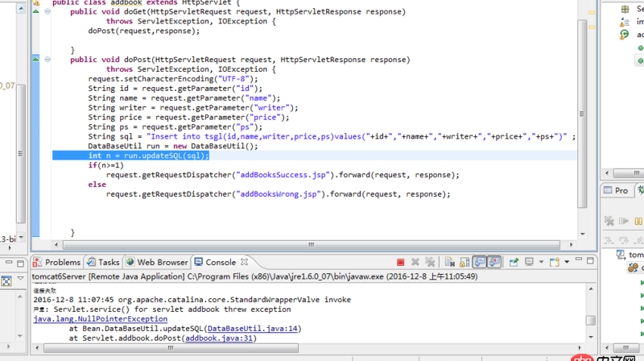
Task: Click the editor horizontal scrollbar left arrow
Action: 56,245
